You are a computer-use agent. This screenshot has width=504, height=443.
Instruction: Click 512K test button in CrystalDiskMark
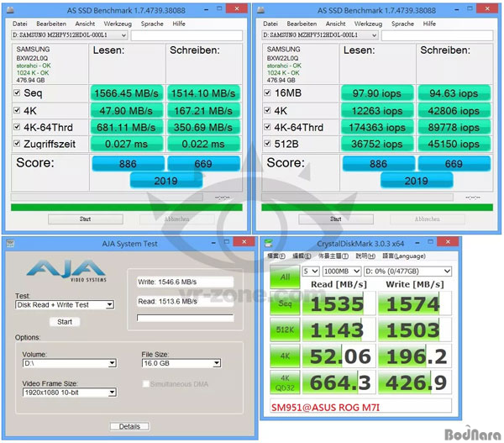point(285,330)
